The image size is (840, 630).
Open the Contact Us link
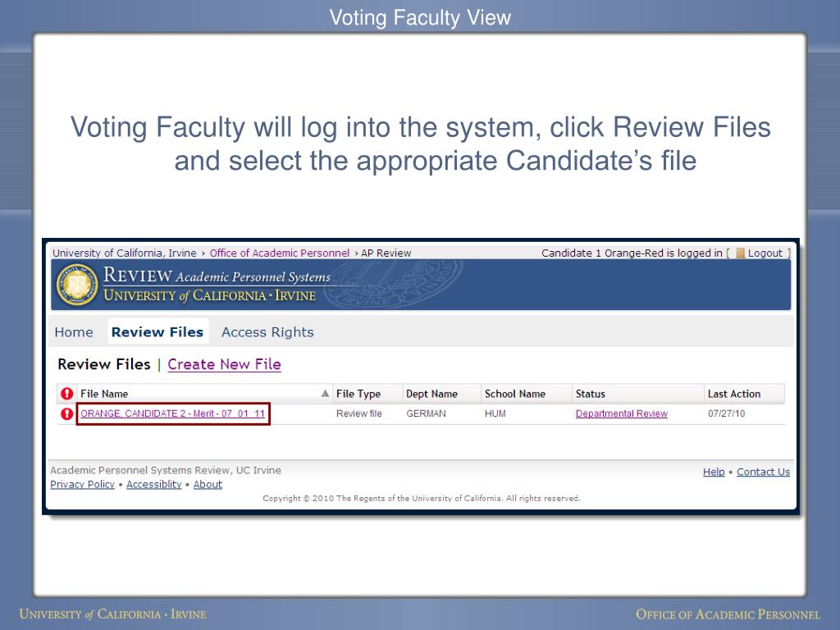tap(764, 472)
